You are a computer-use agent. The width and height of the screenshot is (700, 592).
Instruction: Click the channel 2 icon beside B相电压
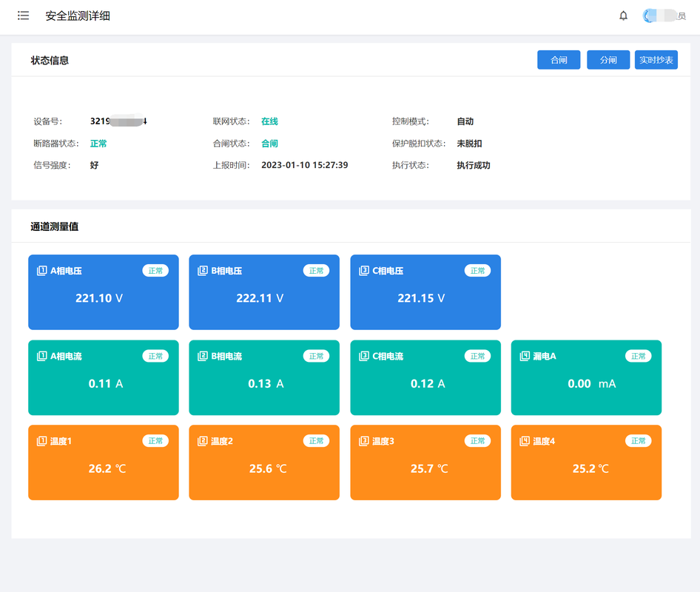click(203, 271)
